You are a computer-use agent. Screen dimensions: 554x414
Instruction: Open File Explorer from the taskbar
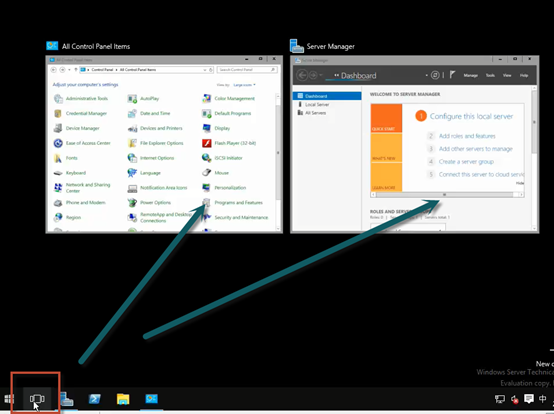tap(123, 399)
